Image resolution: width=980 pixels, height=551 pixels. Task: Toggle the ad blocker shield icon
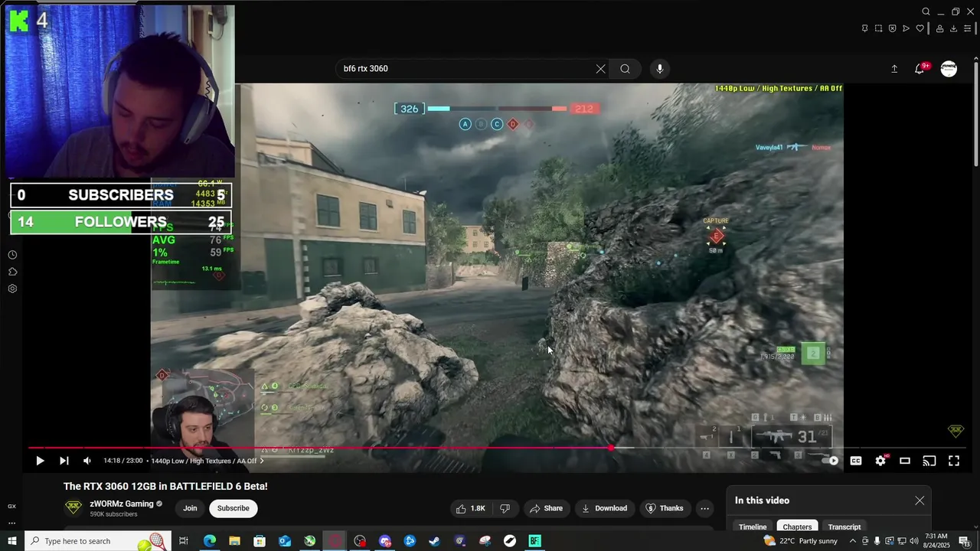click(x=892, y=28)
